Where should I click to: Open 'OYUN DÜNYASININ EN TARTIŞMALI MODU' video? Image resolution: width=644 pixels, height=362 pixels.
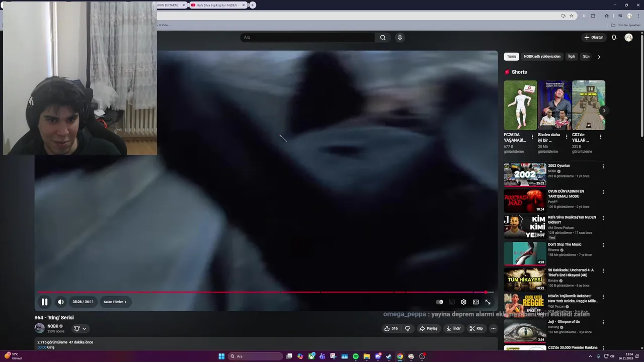click(x=525, y=201)
